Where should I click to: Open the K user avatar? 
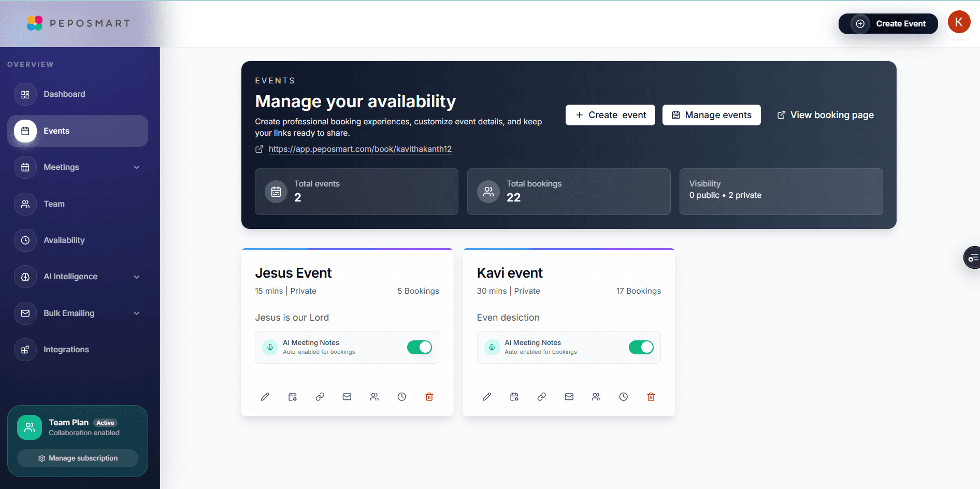[x=959, y=22]
